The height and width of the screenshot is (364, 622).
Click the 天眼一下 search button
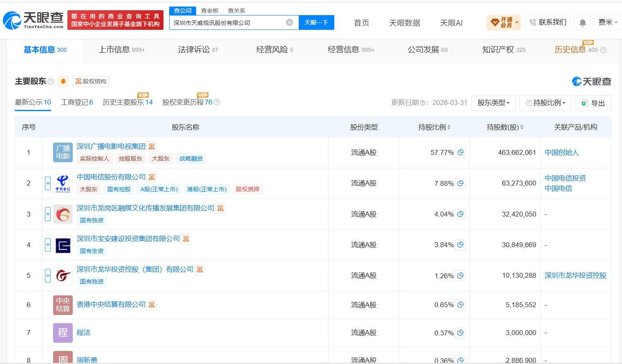[x=316, y=22]
